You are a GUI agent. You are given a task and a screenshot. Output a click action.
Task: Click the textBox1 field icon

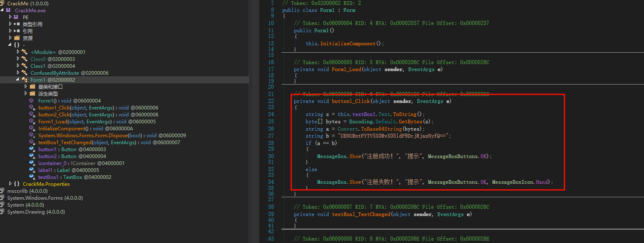coord(32,177)
